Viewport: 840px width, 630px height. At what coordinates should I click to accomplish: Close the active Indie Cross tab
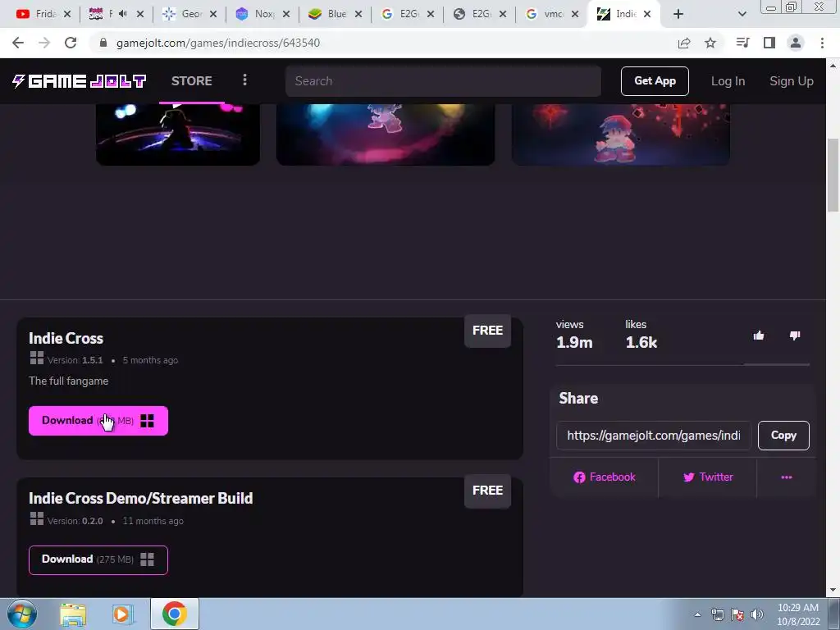647,15
